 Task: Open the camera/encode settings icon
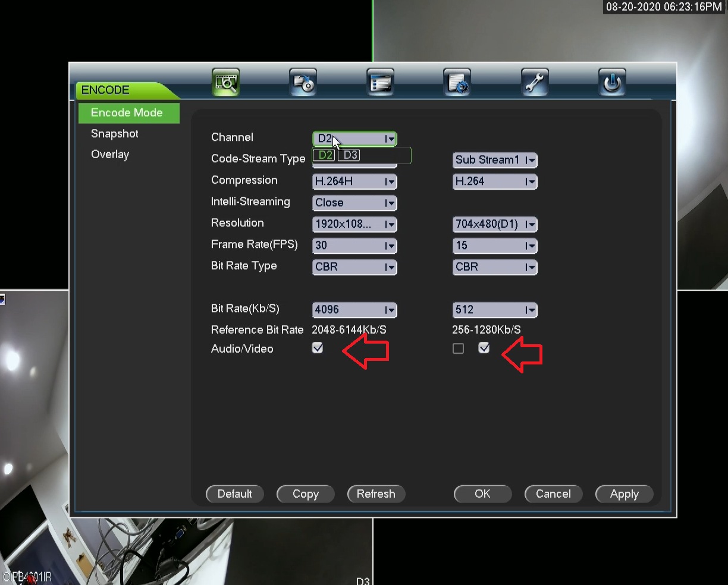(225, 82)
